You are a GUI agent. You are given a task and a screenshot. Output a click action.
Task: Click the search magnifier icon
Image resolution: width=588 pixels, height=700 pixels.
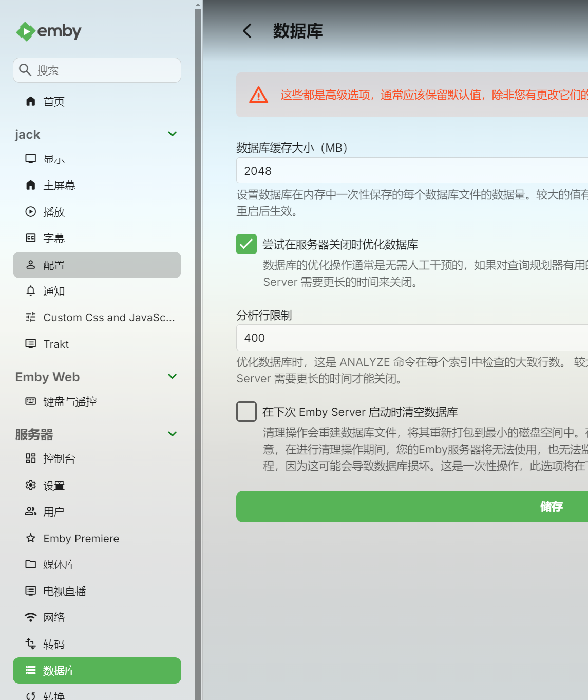coord(25,70)
